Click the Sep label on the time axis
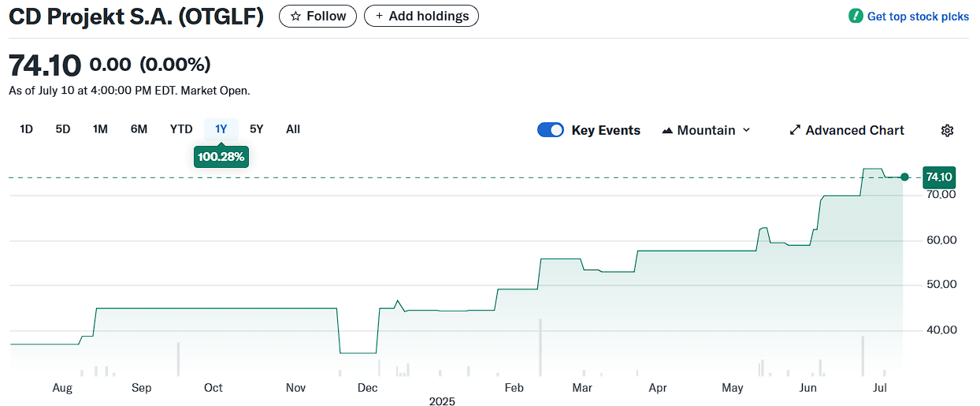 point(141,388)
